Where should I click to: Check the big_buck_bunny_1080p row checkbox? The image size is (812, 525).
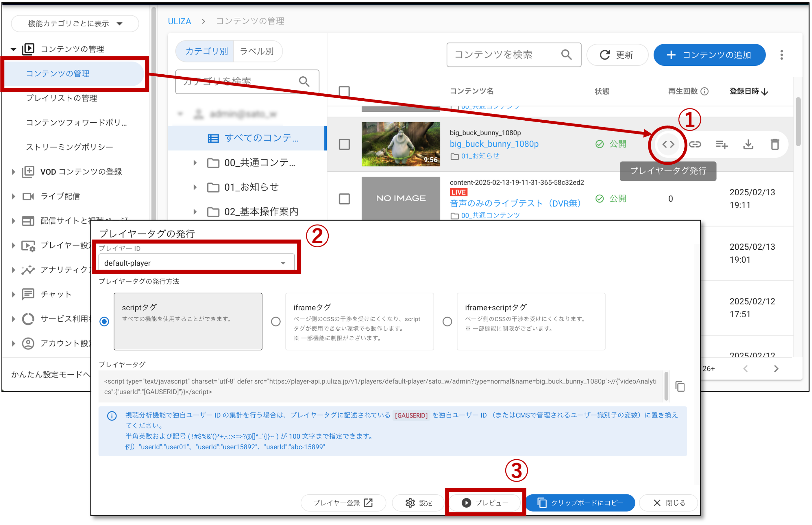(x=344, y=144)
